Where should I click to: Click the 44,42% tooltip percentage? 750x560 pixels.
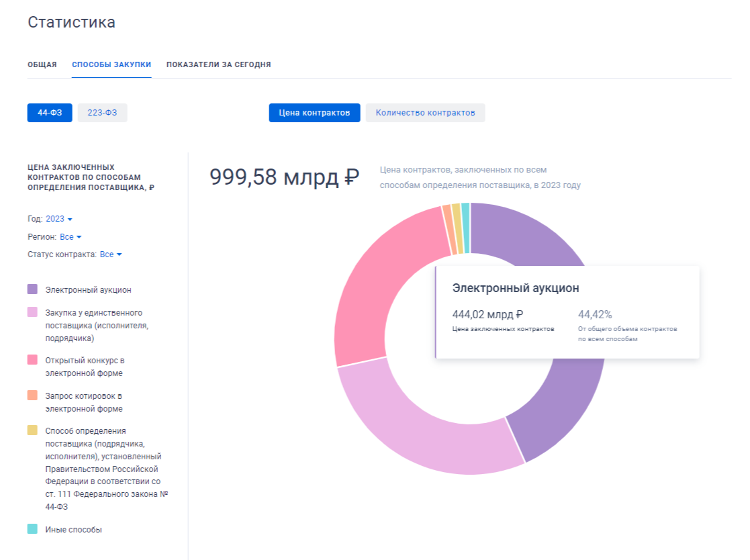(x=595, y=314)
